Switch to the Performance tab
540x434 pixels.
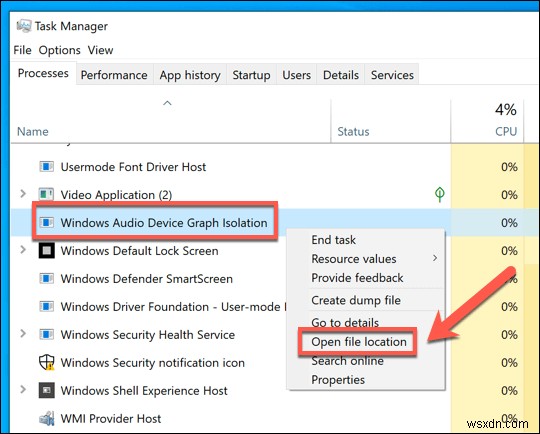point(114,75)
